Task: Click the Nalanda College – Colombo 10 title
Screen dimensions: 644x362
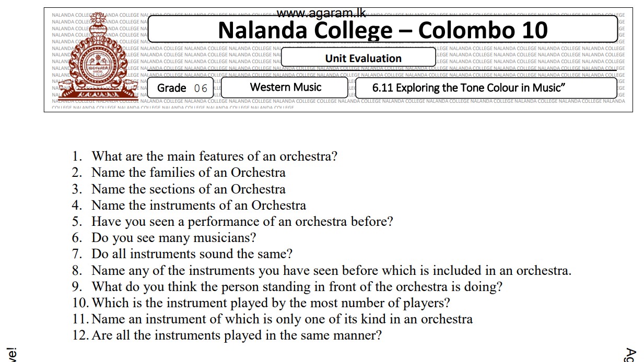Action: pyautogui.click(x=382, y=30)
